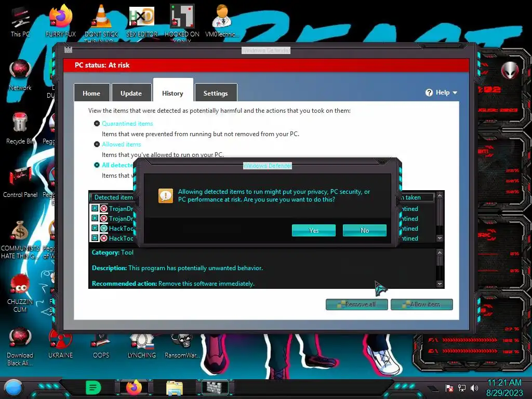532x399 pixels.
Task: Click the Help question mark icon
Action: (429, 92)
